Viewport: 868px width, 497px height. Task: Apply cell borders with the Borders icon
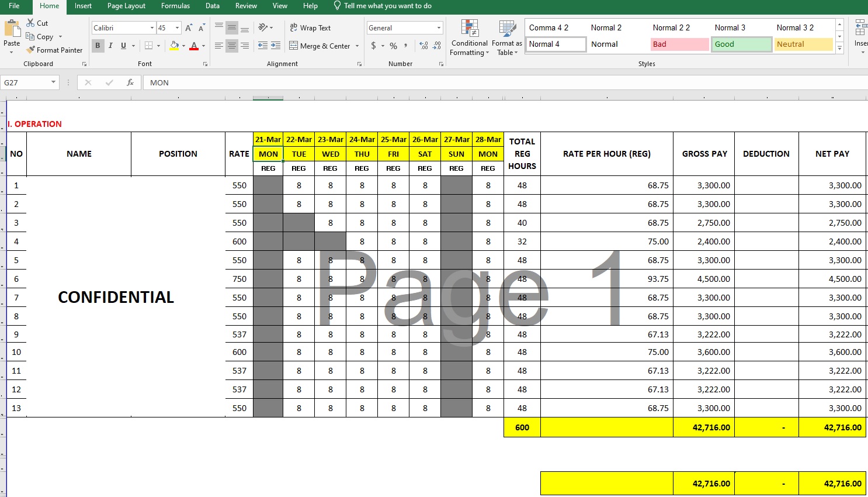tap(149, 46)
